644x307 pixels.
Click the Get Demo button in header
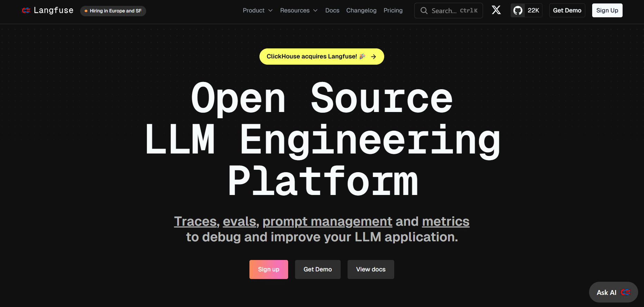(x=567, y=10)
